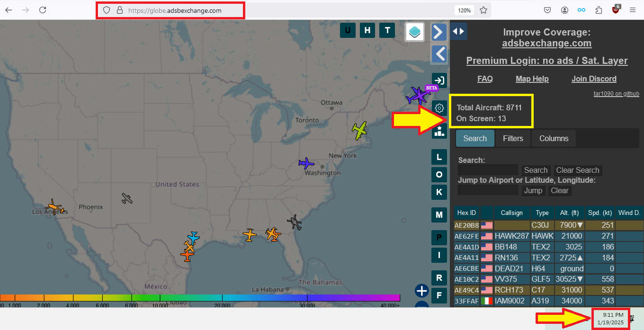Open the browser Extensions puzzle icon

click(599, 10)
